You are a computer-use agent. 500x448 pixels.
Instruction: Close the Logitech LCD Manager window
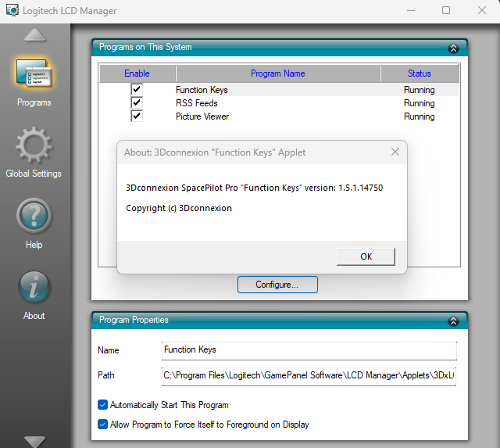(x=482, y=10)
